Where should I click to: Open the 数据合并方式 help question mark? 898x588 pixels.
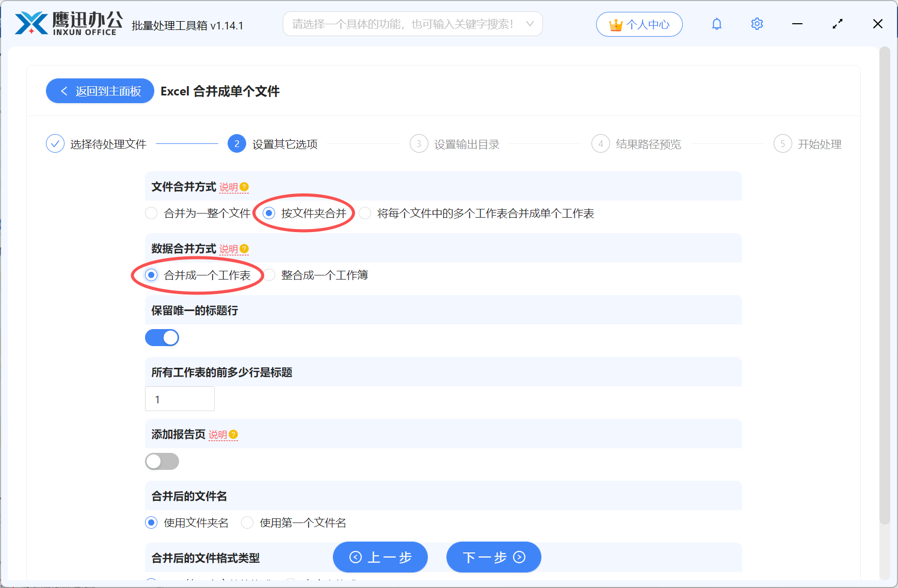245,249
